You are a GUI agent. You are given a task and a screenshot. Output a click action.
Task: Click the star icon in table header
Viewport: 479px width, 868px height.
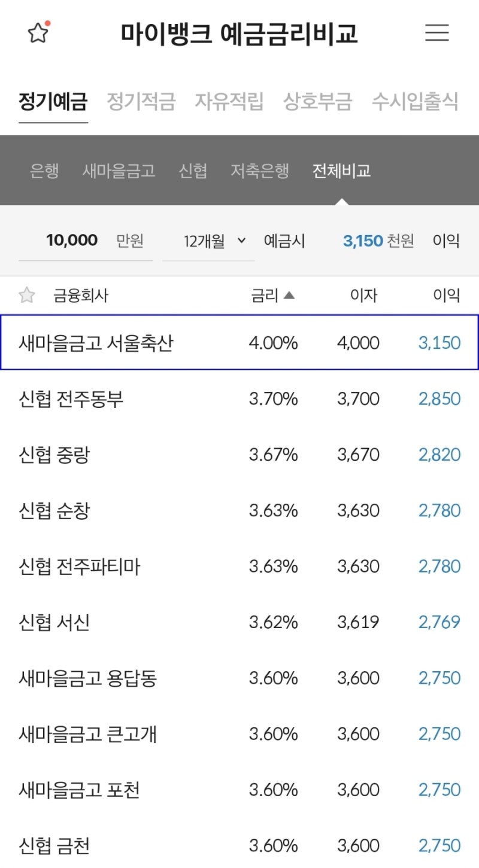tap(27, 295)
